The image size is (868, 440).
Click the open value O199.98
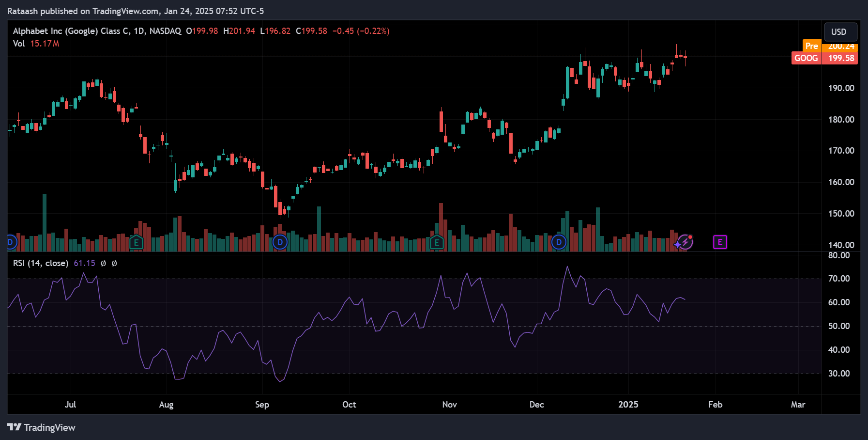click(x=202, y=31)
